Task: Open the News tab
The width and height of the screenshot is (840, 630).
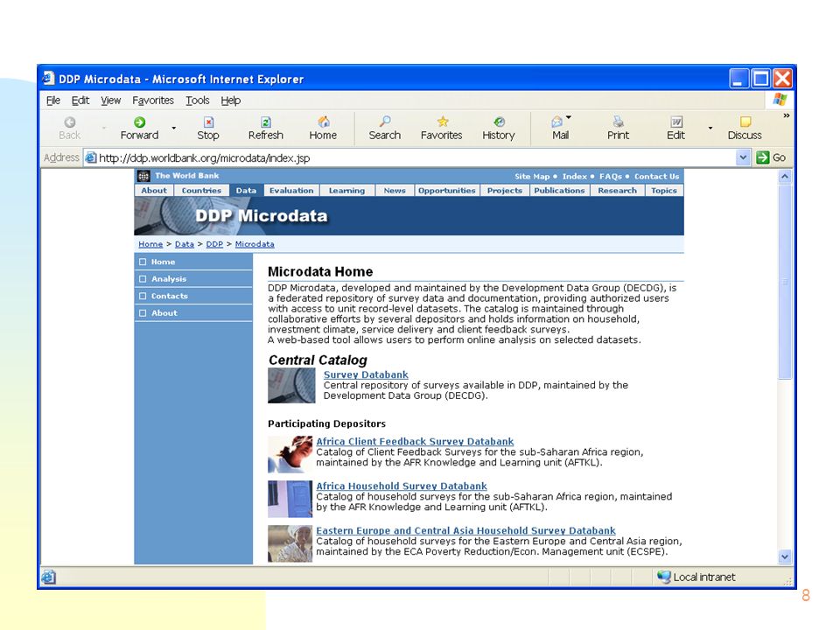Action: (395, 190)
